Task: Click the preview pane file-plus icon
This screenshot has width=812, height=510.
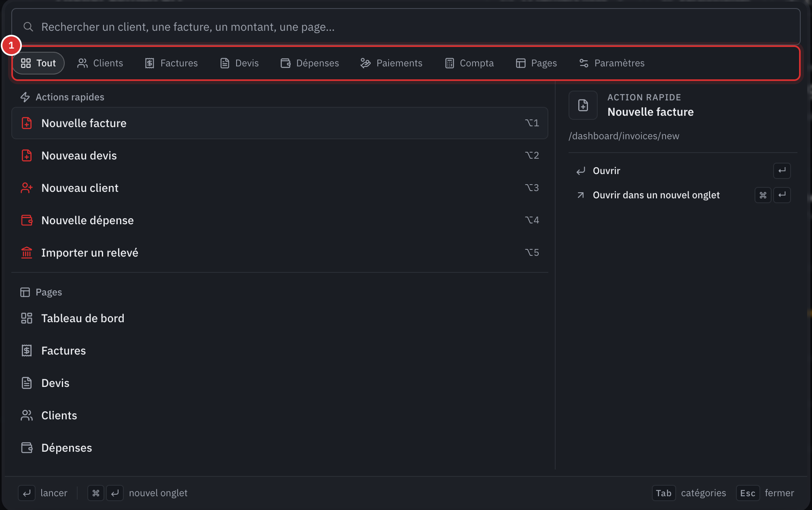Action: pyautogui.click(x=583, y=105)
